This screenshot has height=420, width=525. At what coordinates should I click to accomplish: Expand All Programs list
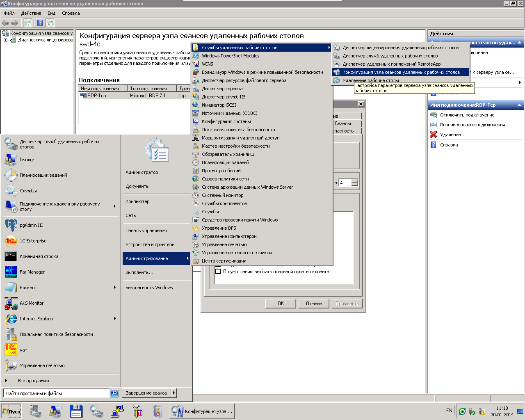point(33,381)
